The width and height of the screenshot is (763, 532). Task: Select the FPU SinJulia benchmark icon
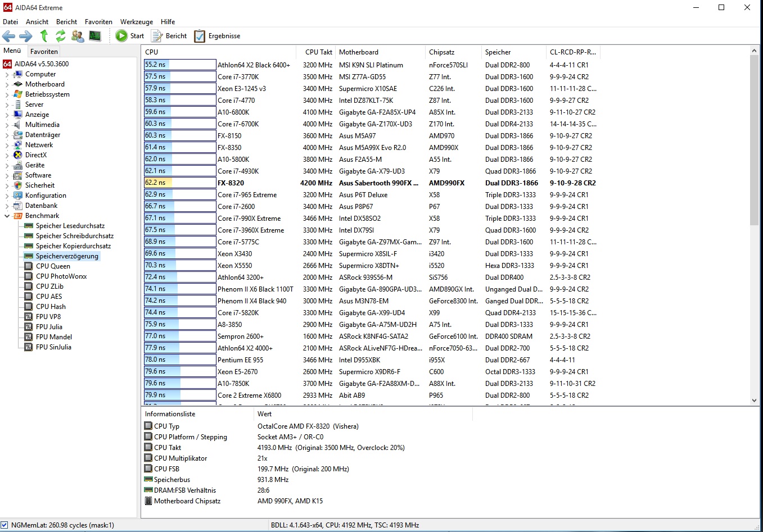(x=29, y=347)
